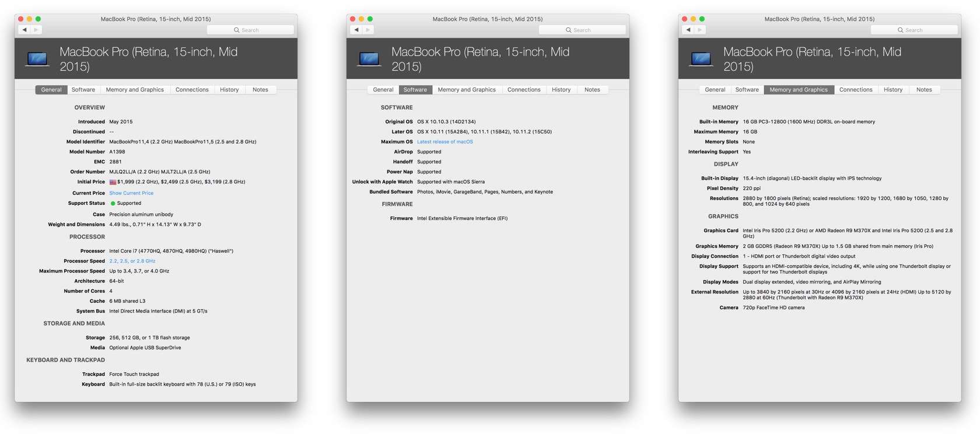
Task: Switch to General tab in the middle window
Action: click(x=383, y=90)
